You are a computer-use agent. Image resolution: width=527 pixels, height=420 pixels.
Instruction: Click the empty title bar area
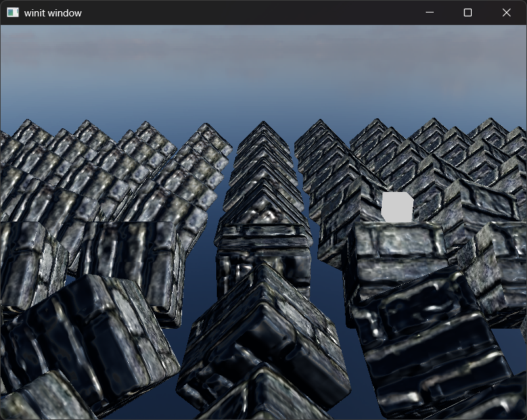click(250, 12)
